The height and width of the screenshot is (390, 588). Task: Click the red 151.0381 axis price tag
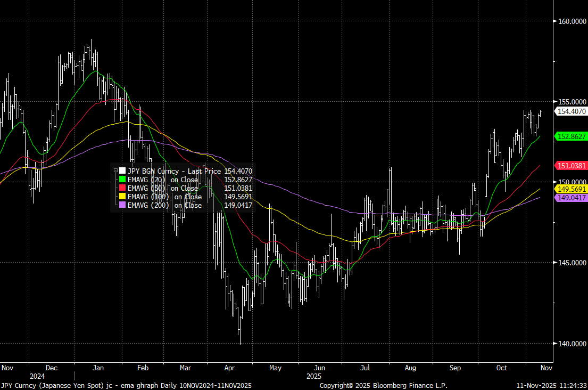572,166
